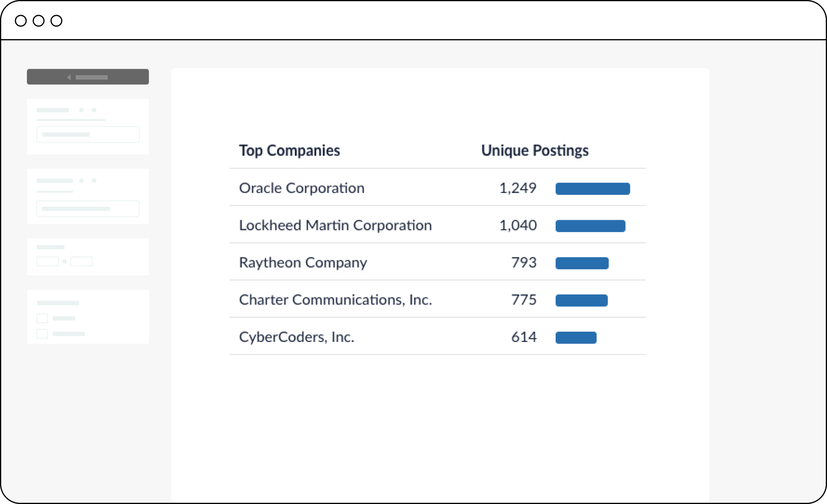The height and width of the screenshot is (504, 827).
Task: Sort by the Unique Postings column header
Action: pos(535,151)
